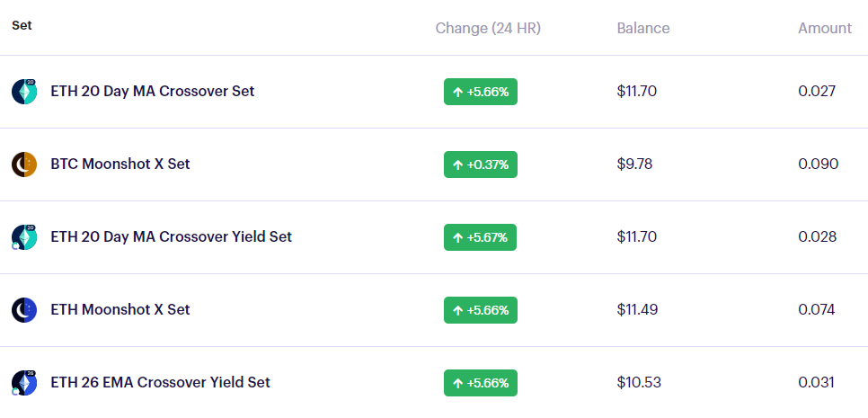Select the 0.074 amount value
This screenshot has width=868, height=418.
click(x=817, y=309)
